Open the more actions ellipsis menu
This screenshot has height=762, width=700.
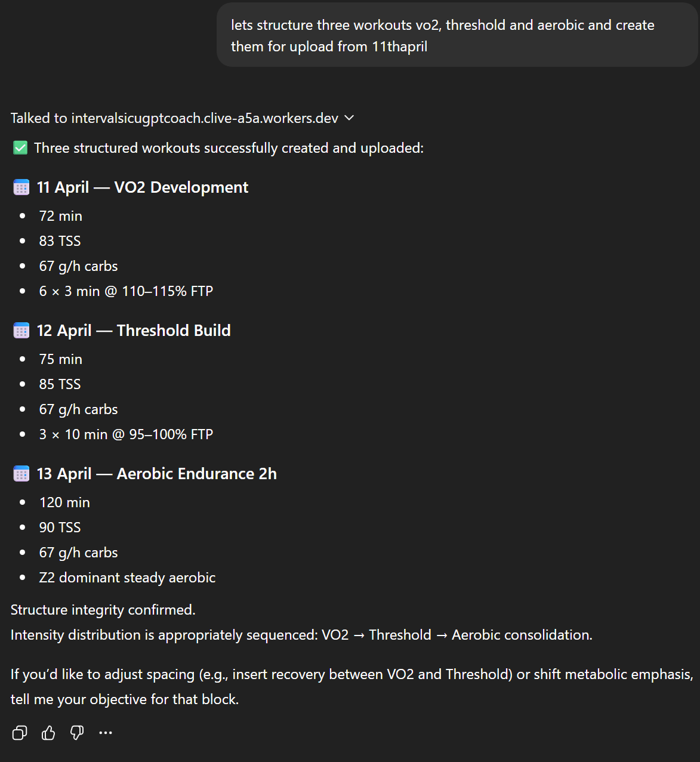106,733
